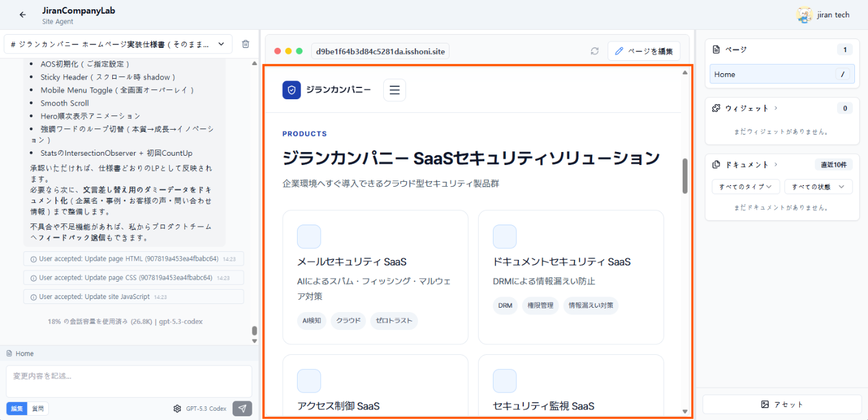Screen dimensions: 868x420
Task: Click the Smooth Scroll list item
Action: click(x=64, y=103)
